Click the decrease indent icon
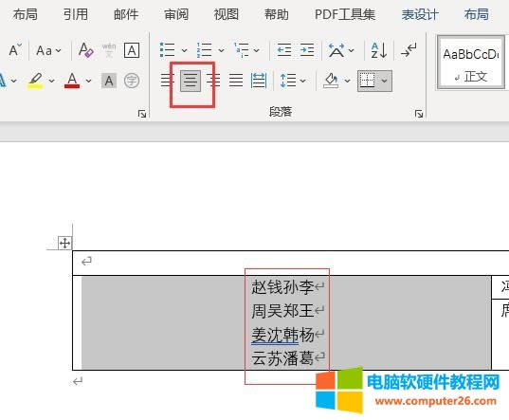509x420 pixels. point(284,50)
